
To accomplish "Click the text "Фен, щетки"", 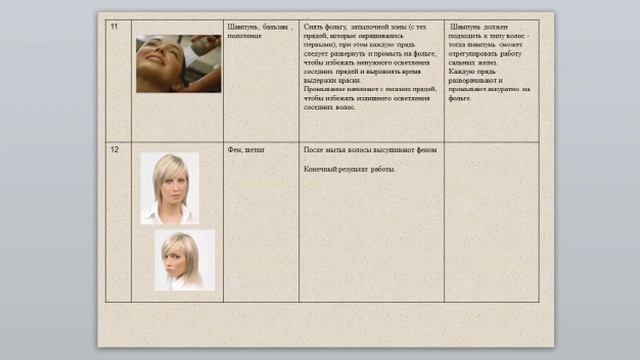I will pyautogui.click(x=246, y=150).
